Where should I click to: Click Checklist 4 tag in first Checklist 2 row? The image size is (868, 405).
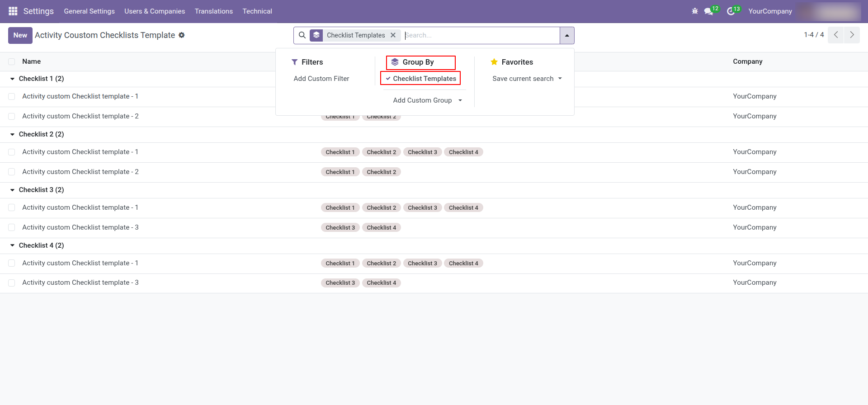tap(463, 152)
